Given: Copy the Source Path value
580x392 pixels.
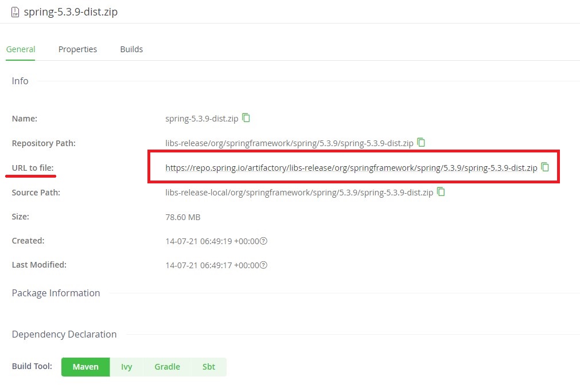Looking at the screenshot, I should pyautogui.click(x=441, y=192).
